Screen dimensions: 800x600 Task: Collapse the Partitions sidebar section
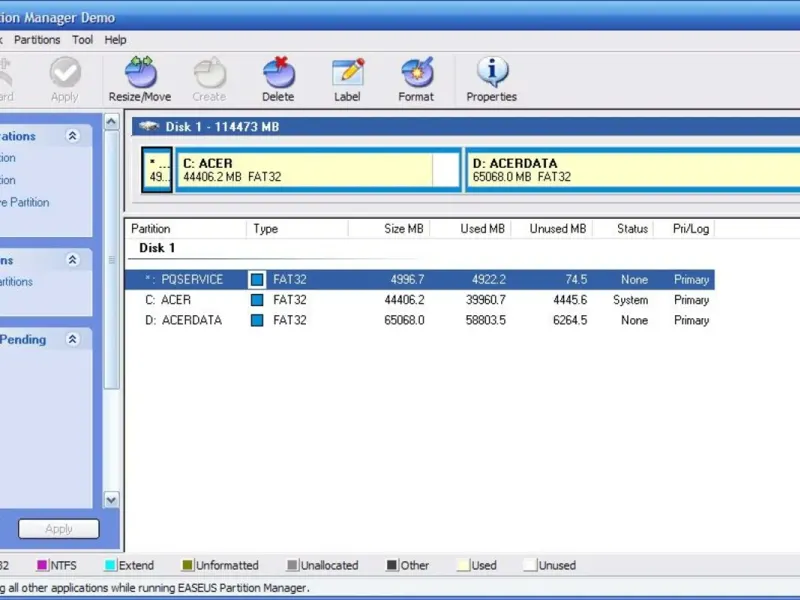coord(73,260)
